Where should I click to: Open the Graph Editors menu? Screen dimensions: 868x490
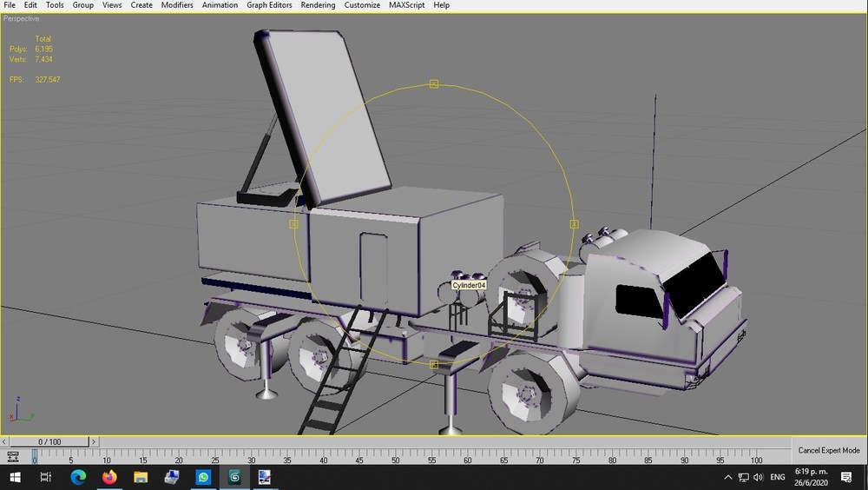tap(269, 5)
